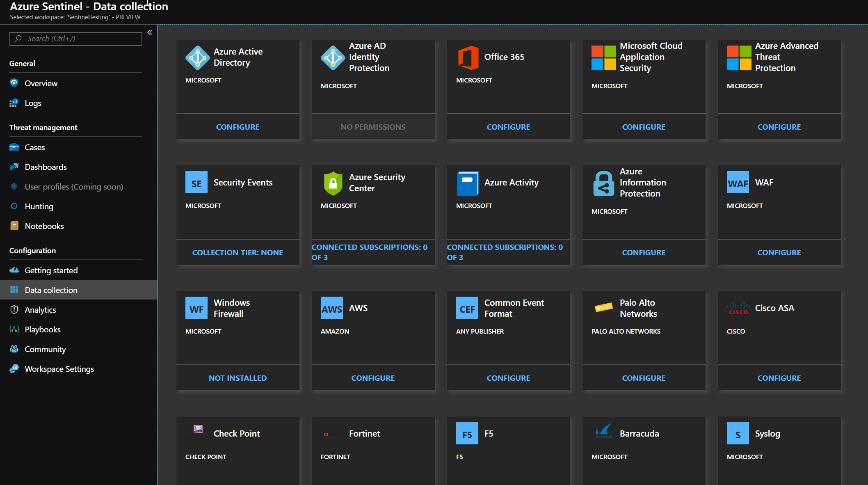Collapse the sidebar with the double-chevron
Screen dimensions: 868x485
150,32
